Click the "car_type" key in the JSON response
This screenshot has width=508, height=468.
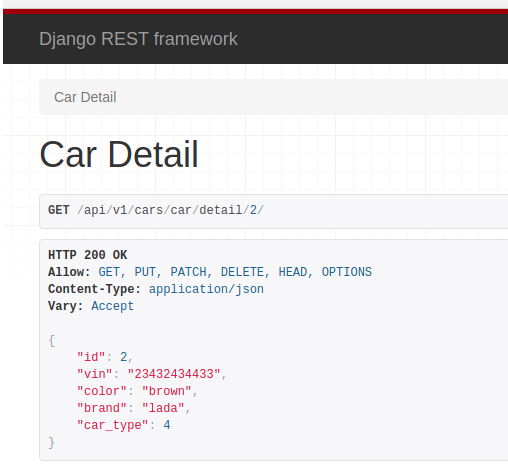pos(113,425)
